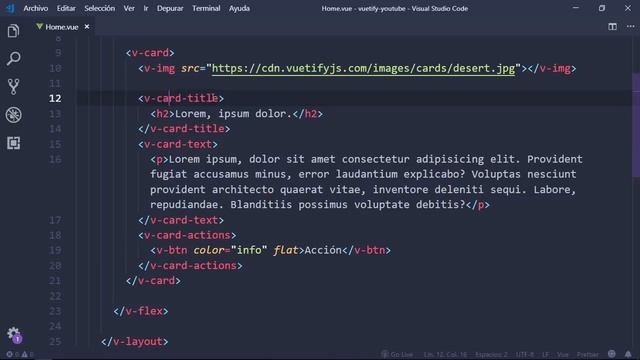
Task: Click the color attribute of v-btn
Action: pos(209,250)
